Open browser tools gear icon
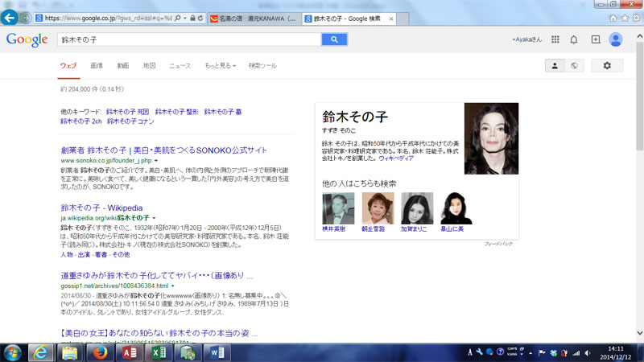The image size is (644, 362). tap(636, 18)
